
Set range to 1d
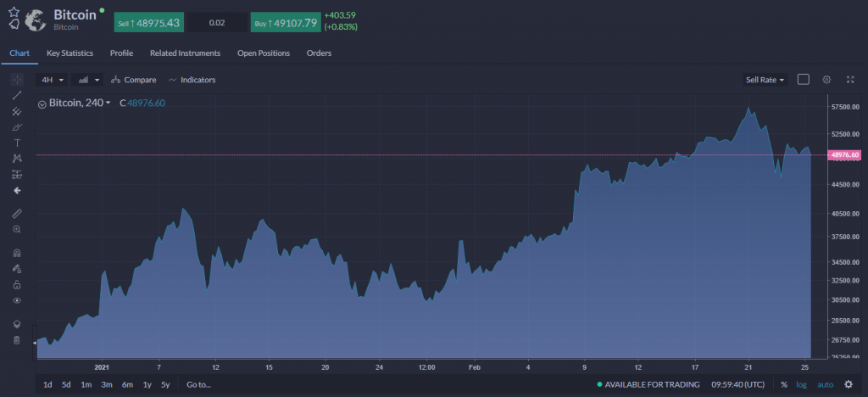pyautogui.click(x=47, y=384)
